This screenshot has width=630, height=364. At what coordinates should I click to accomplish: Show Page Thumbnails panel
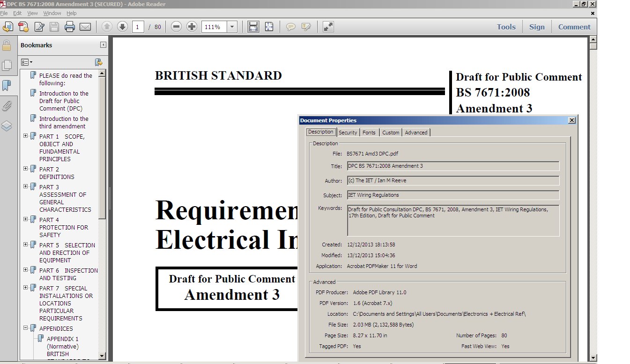(7, 66)
